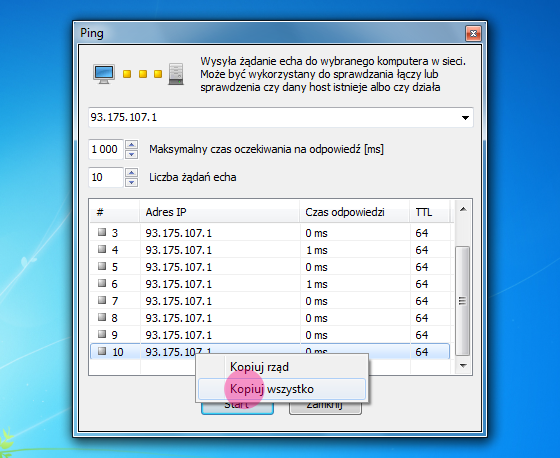
Task: Click the results list scrollbar thumb
Action: pyautogui.click(x=463, y=301)
